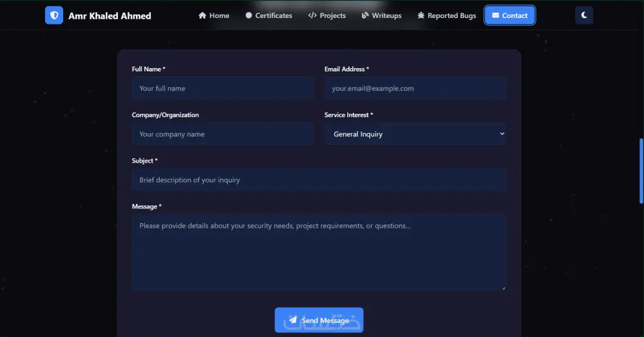Click the Certificates badge icon

click(249, 15)
